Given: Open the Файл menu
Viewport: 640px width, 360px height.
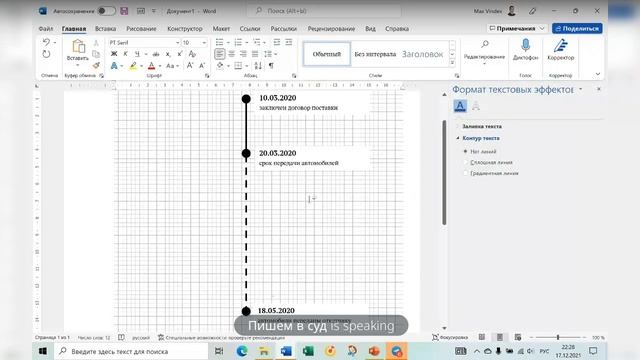Looking at the screenshot, I should 46,29.
